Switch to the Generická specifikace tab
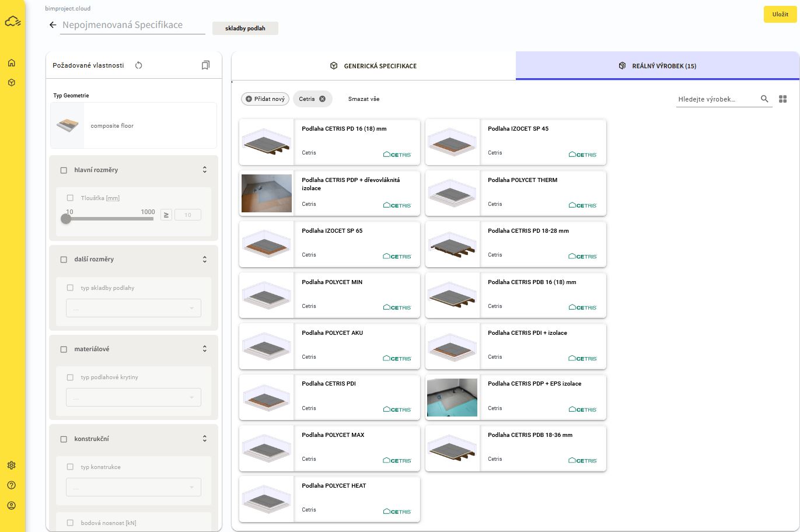This screenshot has height=532, width=800. pos(373,66)
